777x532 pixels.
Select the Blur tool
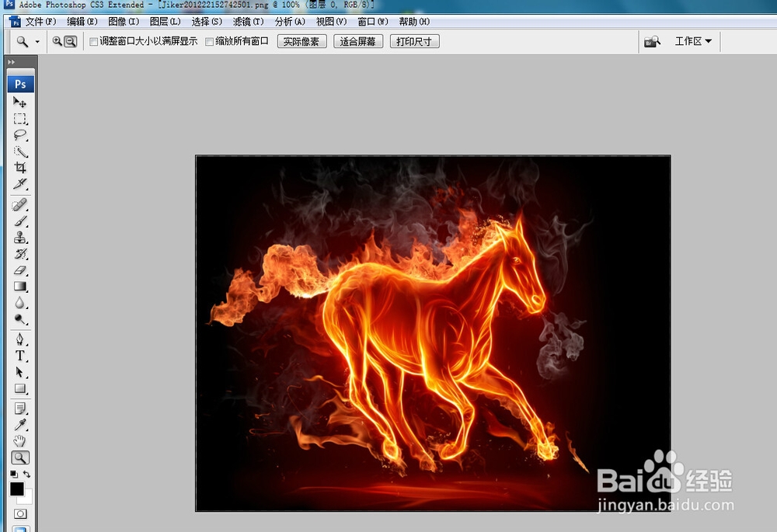click(x=20, y=303)
